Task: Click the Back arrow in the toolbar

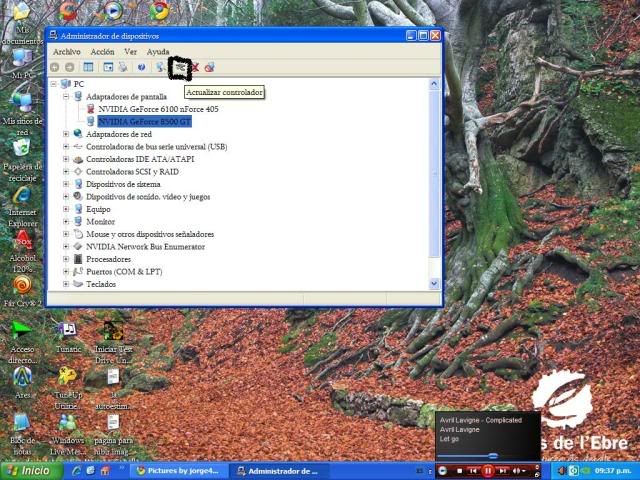Action: pyautogui.click(x=55, y=67)
